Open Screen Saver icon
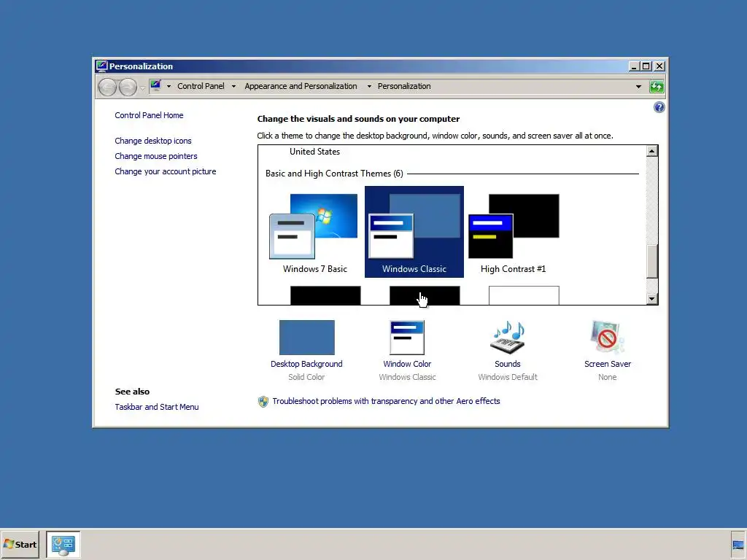 tap(608, 337)
